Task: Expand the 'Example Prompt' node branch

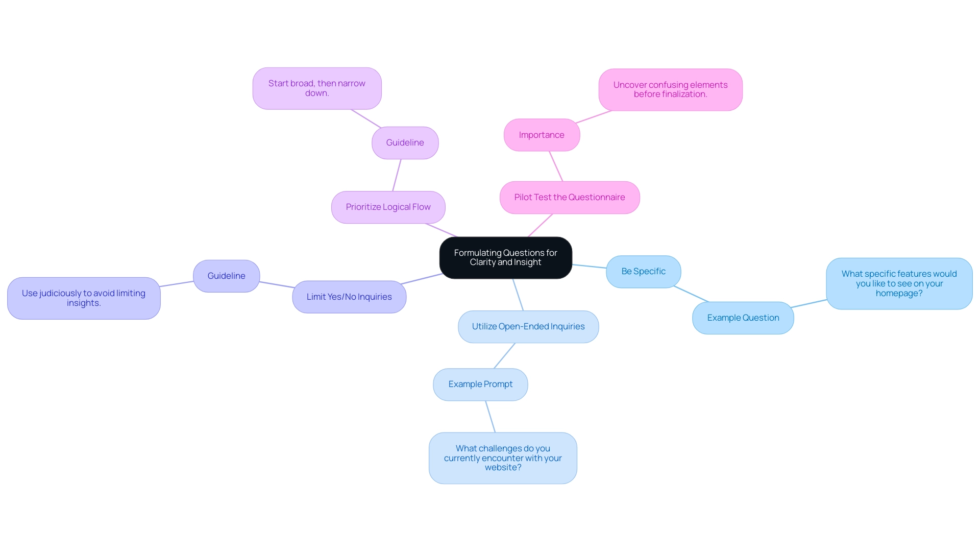Action: coord(481,384)
